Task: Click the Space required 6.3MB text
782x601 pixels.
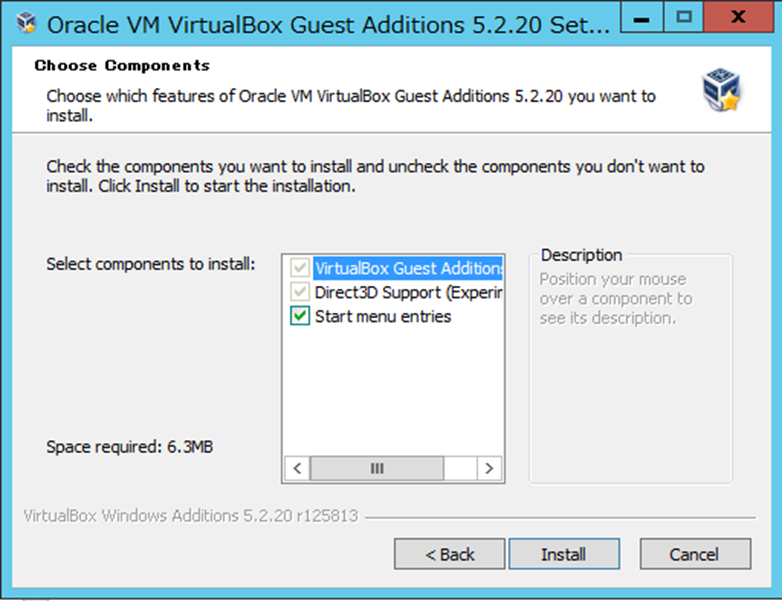Action: pyautogui.click(x=129, y=446)
